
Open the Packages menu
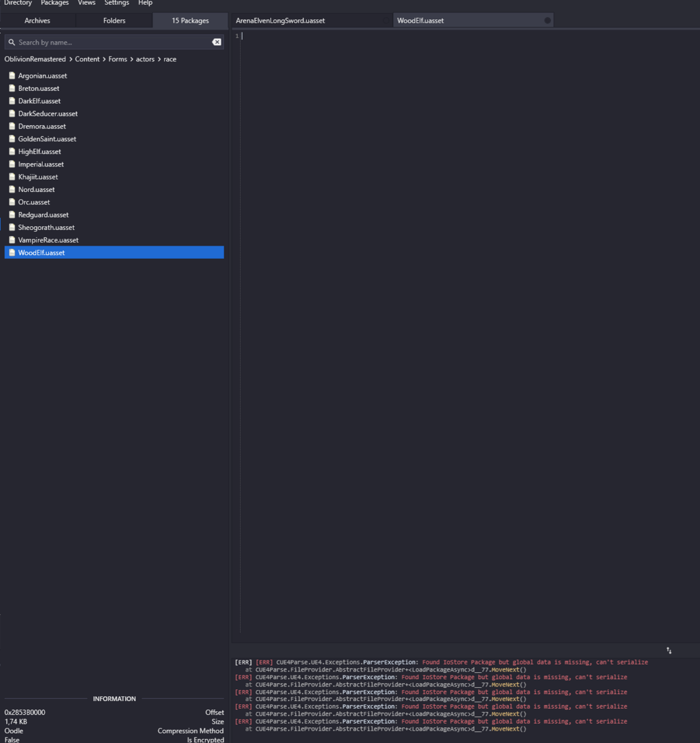pos(54,3)
